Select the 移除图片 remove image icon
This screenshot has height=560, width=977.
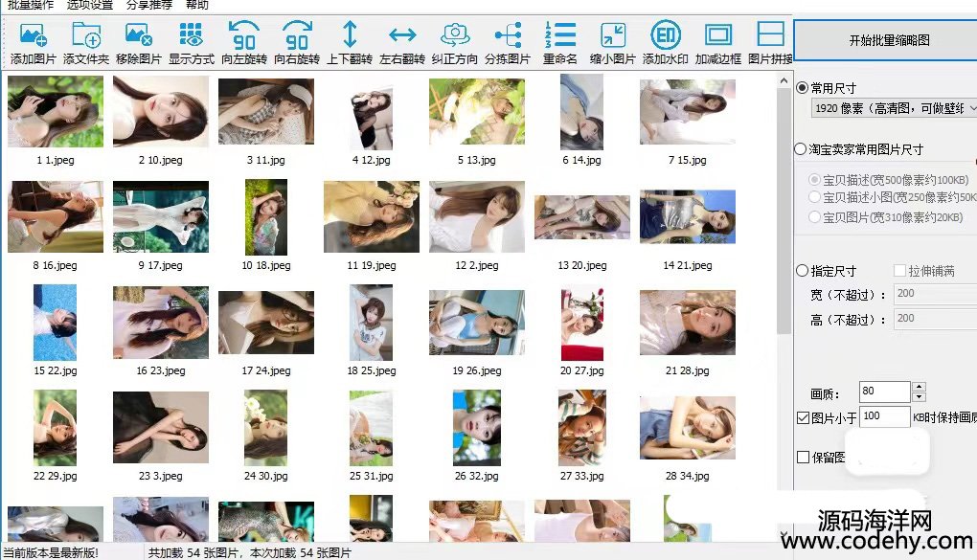click(x=138, y=34)
